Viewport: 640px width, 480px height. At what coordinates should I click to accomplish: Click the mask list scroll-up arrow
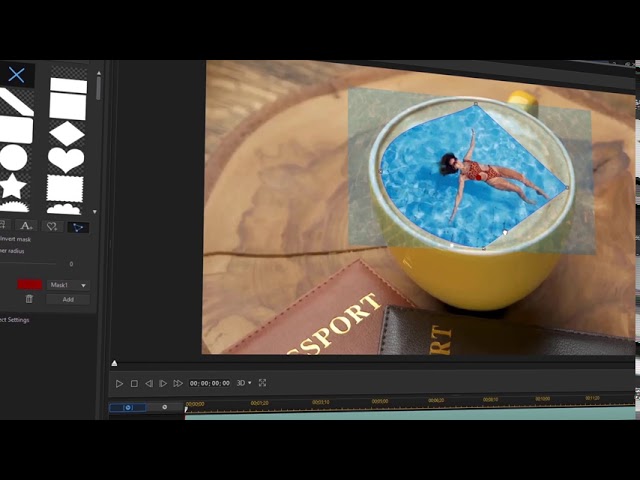(99, 73)
